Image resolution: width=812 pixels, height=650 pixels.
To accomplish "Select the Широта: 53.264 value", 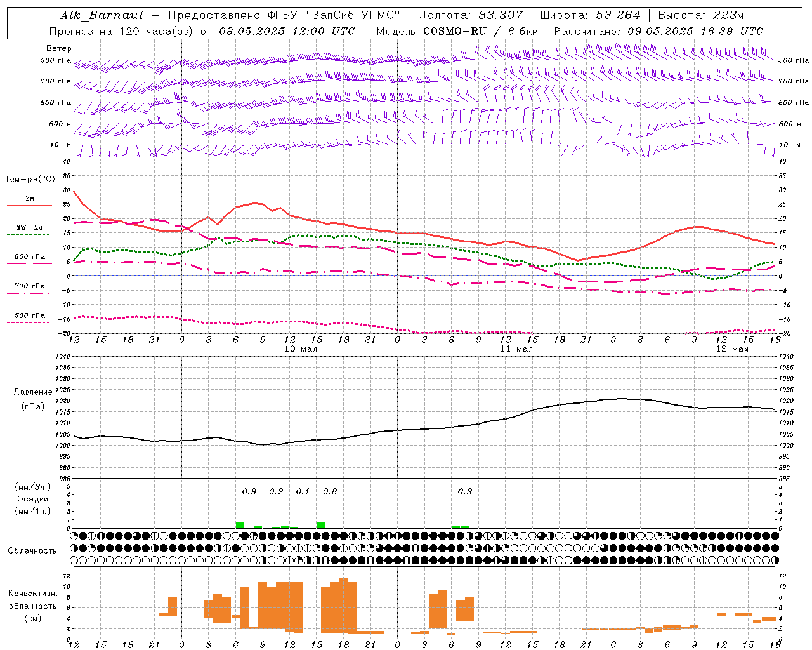I will (591, 15).
